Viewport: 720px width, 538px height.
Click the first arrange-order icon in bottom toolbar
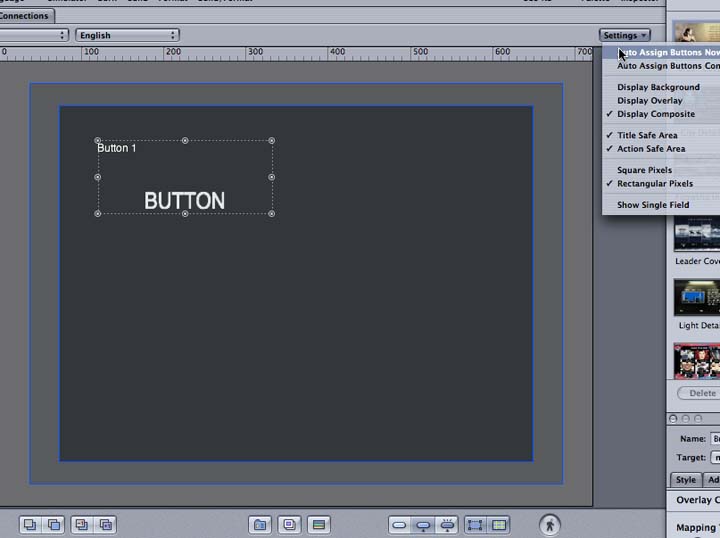click(30, 524)
